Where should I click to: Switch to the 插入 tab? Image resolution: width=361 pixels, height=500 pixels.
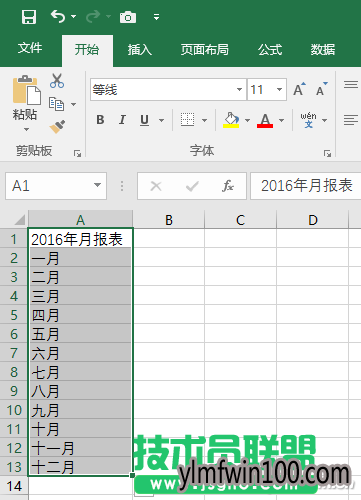pyautogui.click(x=140, y=50)
